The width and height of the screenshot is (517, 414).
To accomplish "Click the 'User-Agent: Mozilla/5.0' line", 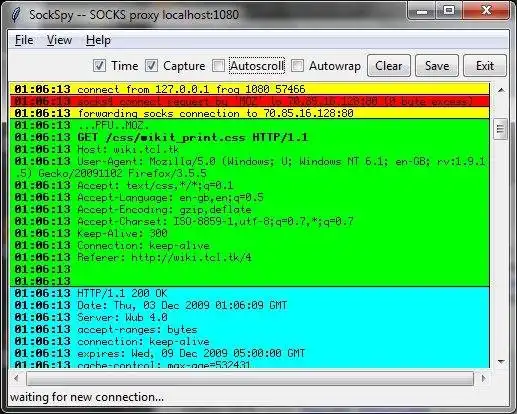I will (250, 167).
